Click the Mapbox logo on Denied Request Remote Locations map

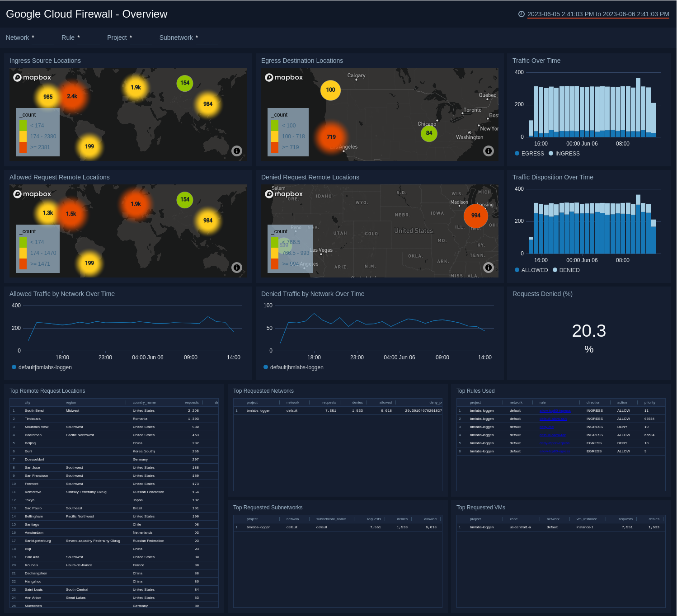(284, 193)
